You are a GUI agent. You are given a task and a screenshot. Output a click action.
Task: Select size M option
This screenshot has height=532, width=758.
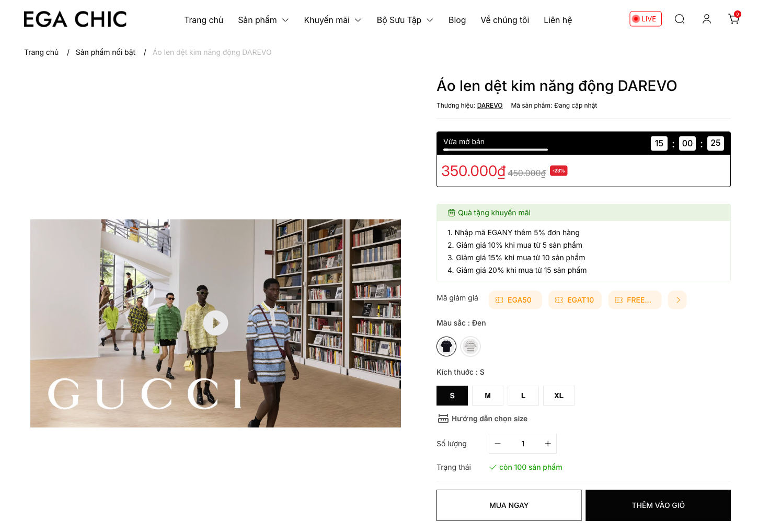coord(488,396)
